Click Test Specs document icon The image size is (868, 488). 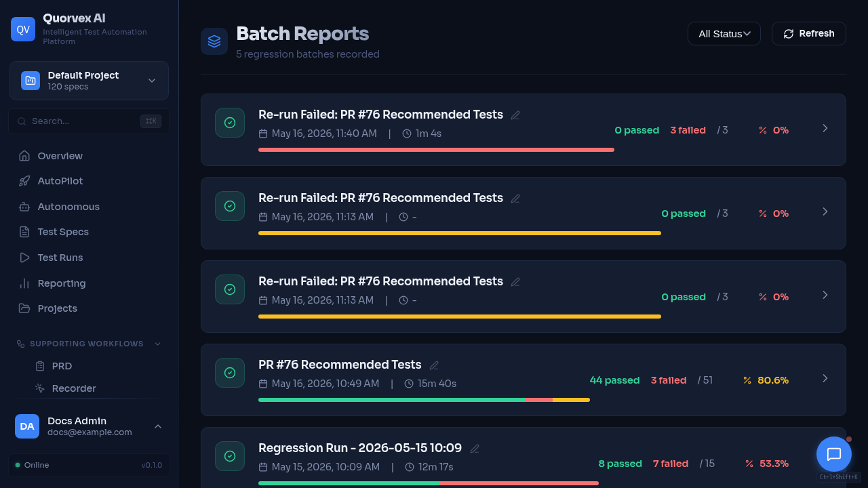point(24,232)
